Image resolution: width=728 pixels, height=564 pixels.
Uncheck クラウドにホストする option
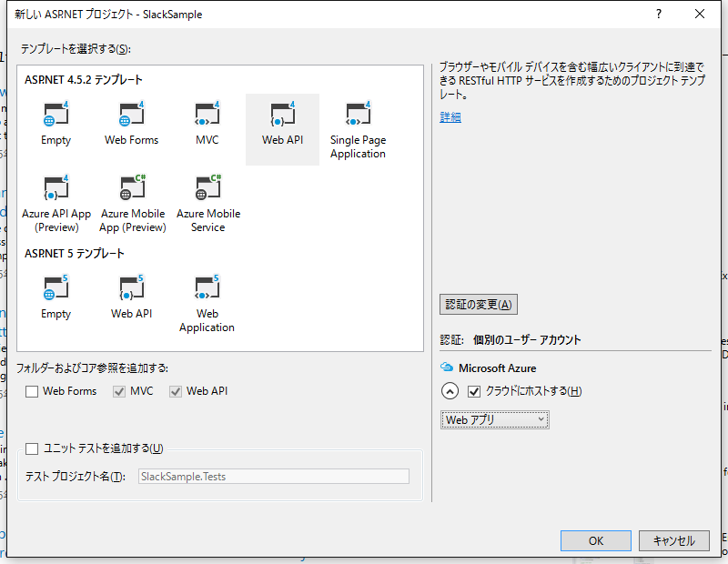point(473,391)
